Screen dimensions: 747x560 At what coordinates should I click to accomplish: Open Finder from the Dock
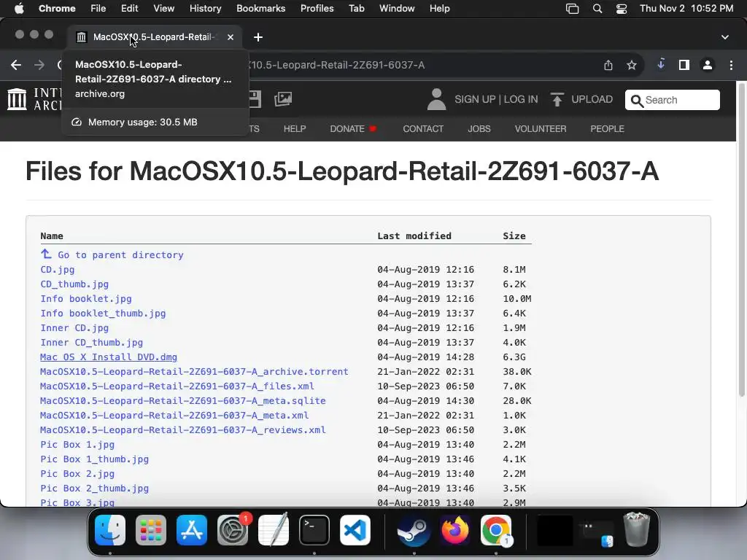click(110, 530)
